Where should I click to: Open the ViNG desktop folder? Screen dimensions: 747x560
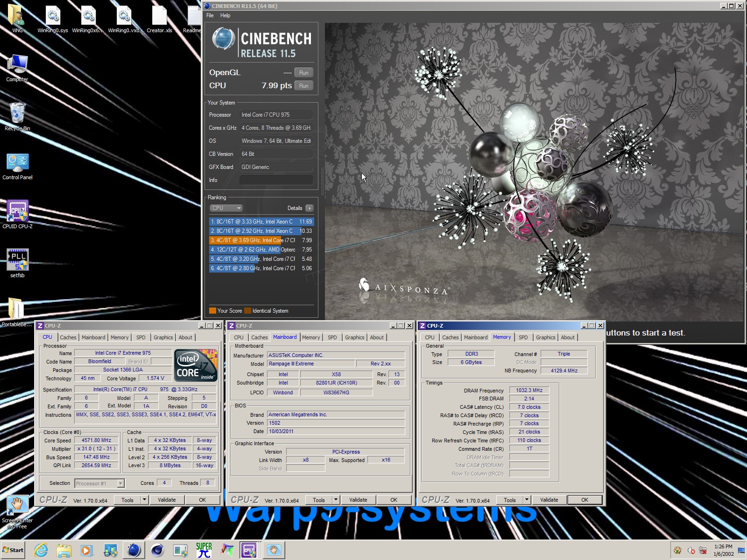pyautogui.click(x=17, y=19)
